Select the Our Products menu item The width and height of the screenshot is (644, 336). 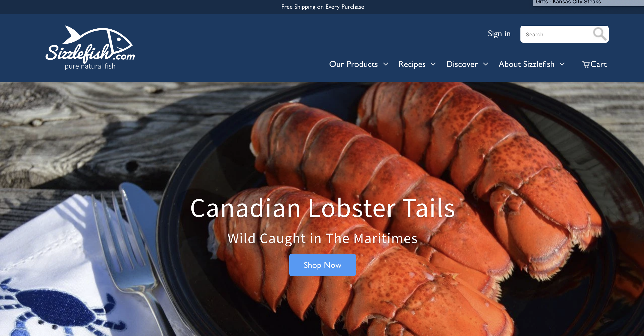353,64
